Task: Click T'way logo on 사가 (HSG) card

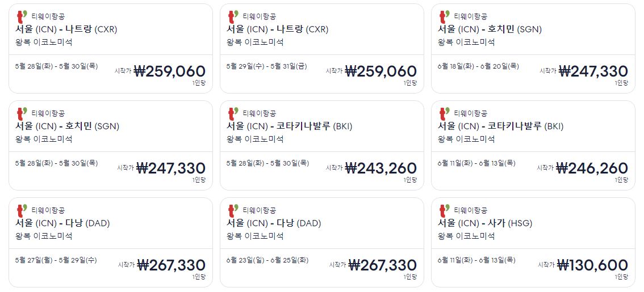Action: click(x=445, y=211)
